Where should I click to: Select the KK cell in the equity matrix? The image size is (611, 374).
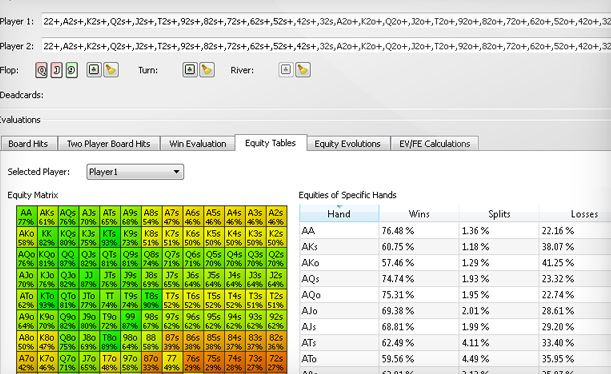47,237
